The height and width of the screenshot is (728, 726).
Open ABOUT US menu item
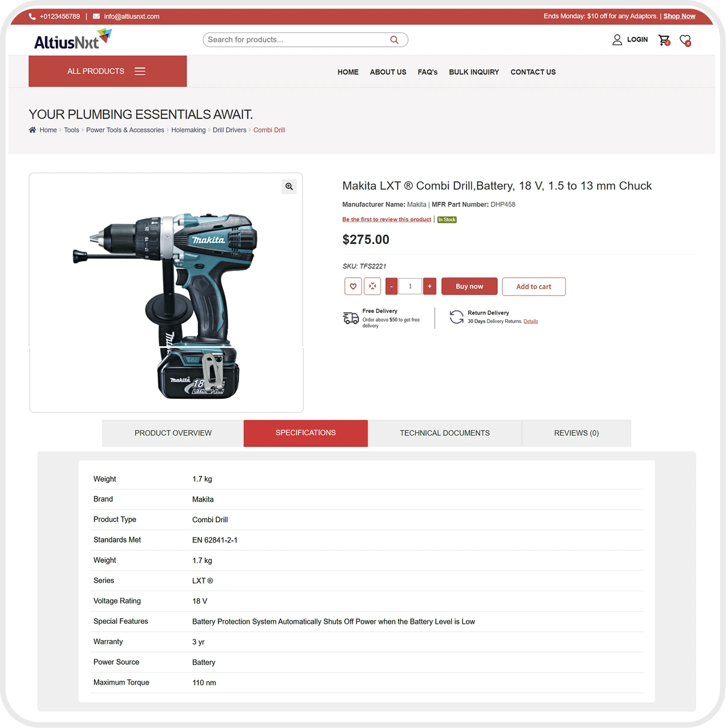pos(388,72)
